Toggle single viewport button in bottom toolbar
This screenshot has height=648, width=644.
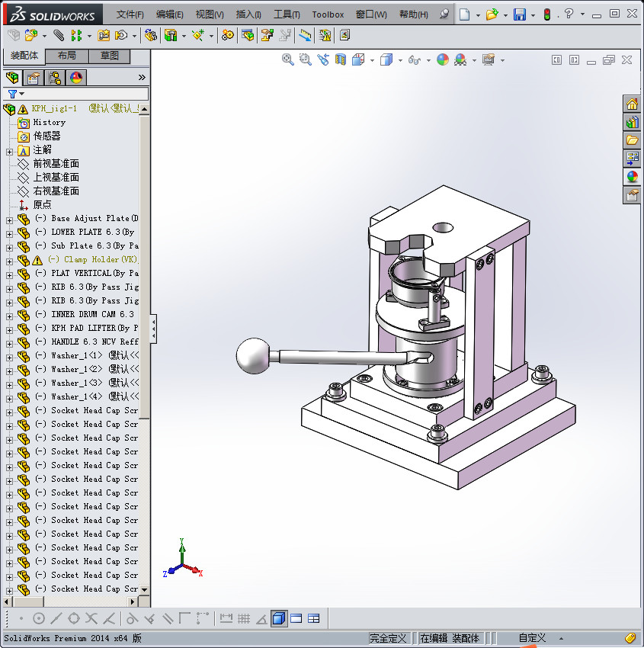296,618
